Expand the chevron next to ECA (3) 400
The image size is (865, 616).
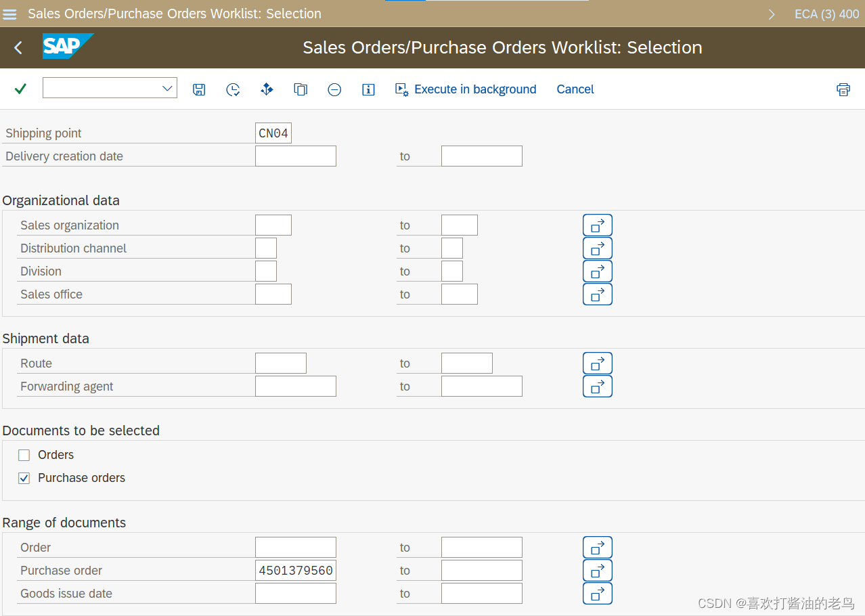click(x=772, y=14)
